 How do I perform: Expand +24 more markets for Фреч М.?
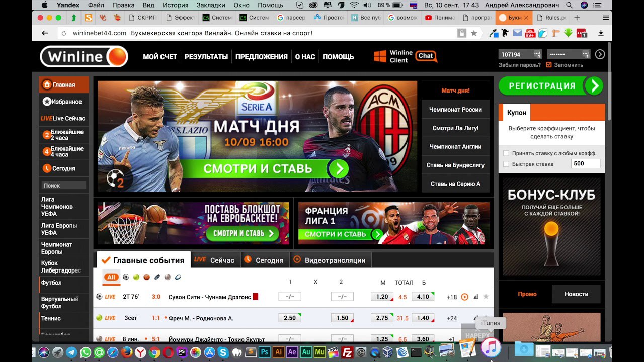click(452, 318)
